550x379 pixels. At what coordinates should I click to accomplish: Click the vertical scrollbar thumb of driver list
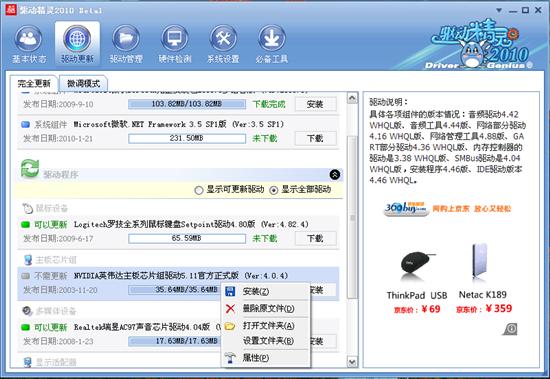click(352, 218)
